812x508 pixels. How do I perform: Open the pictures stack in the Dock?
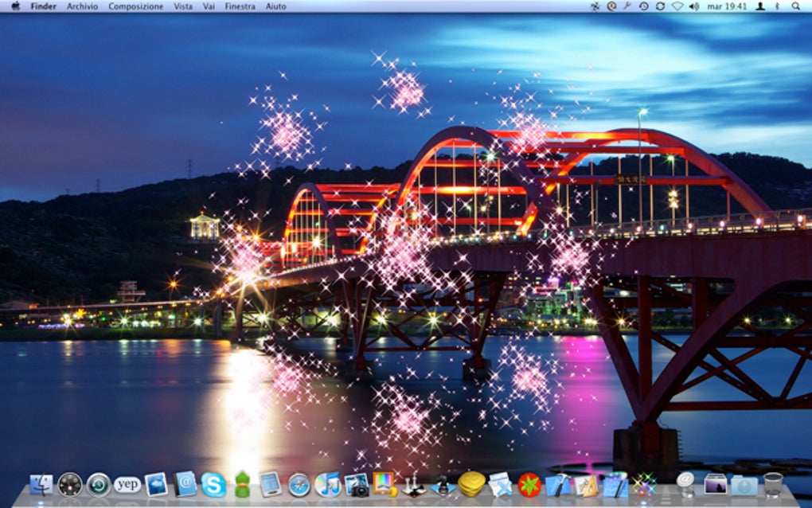tap(715, 485)
